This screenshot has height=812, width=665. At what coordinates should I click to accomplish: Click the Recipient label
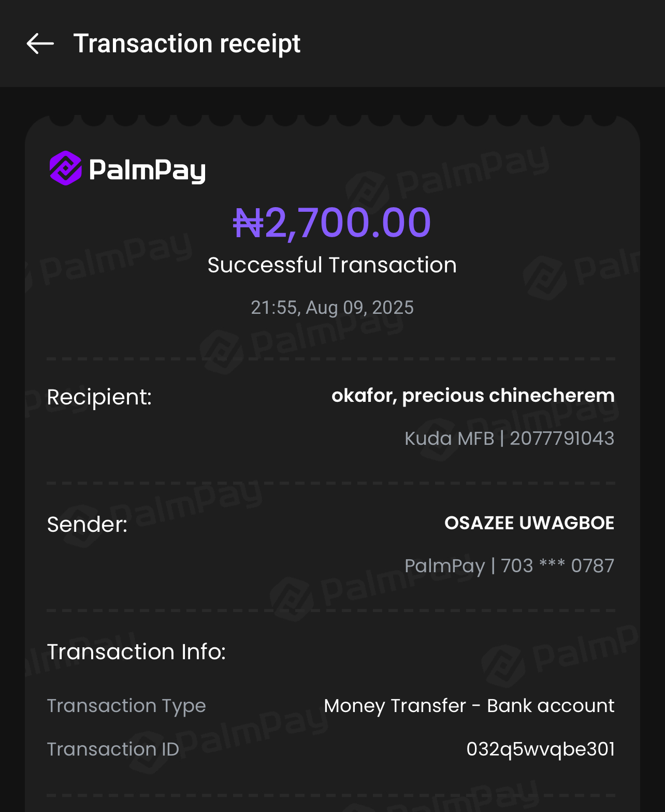(99, 397)
